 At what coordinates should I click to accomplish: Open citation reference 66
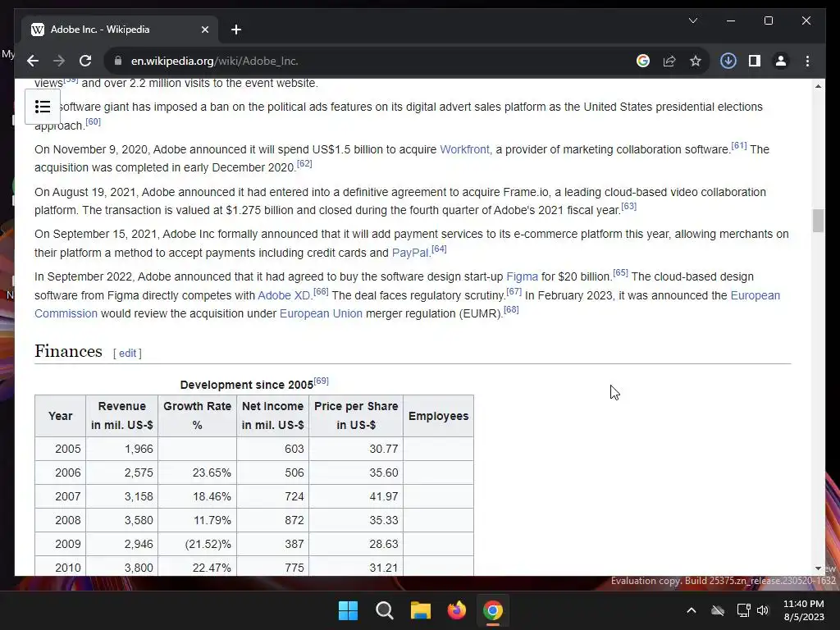321,291
